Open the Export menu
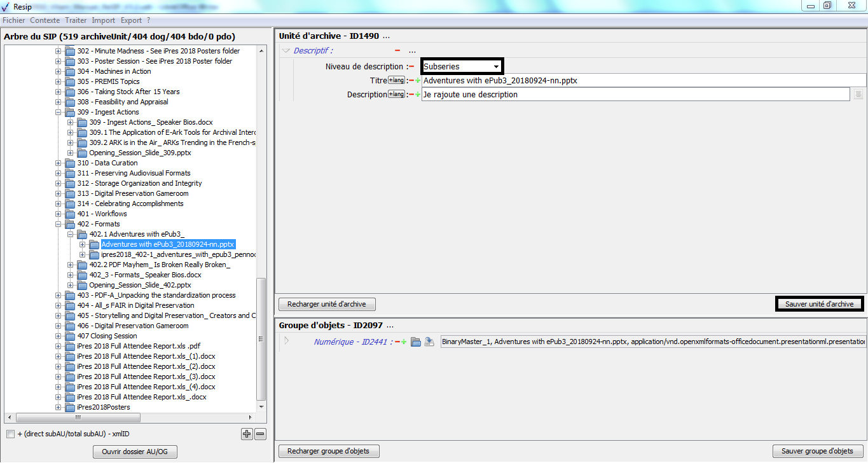This screenshot has width=868, height=463. (x=131, y=20)
